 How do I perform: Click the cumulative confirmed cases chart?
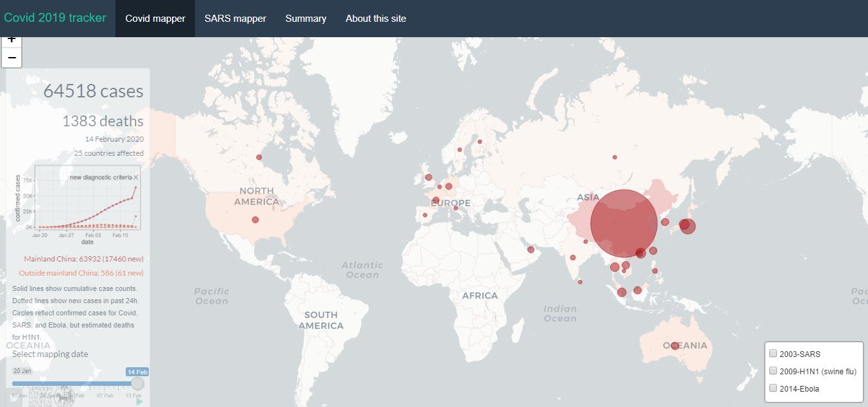[87, 199]
